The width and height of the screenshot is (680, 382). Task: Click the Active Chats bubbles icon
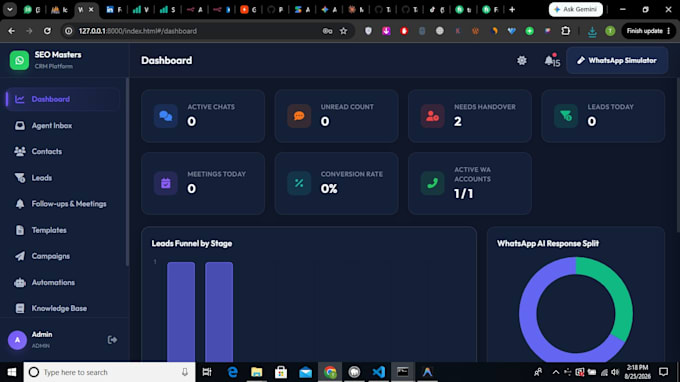(166, 116)
